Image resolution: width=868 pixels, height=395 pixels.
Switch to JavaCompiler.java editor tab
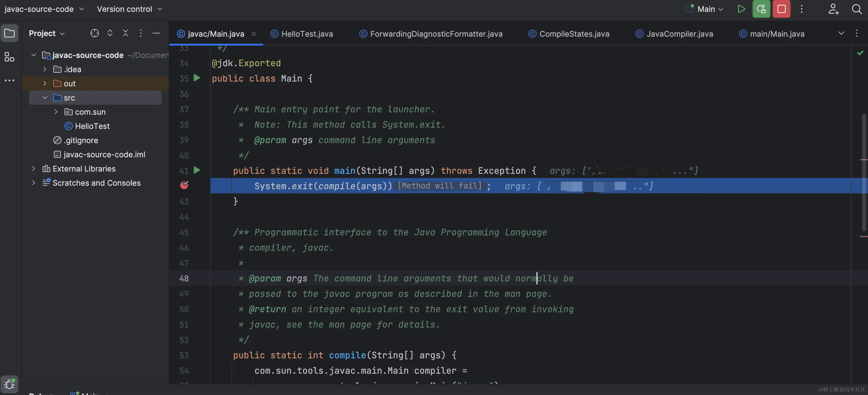[x=679, y=34]
